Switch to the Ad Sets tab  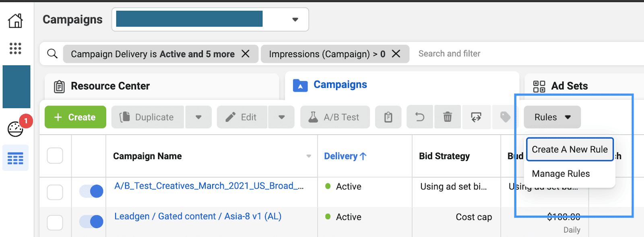tap(569, 86)
